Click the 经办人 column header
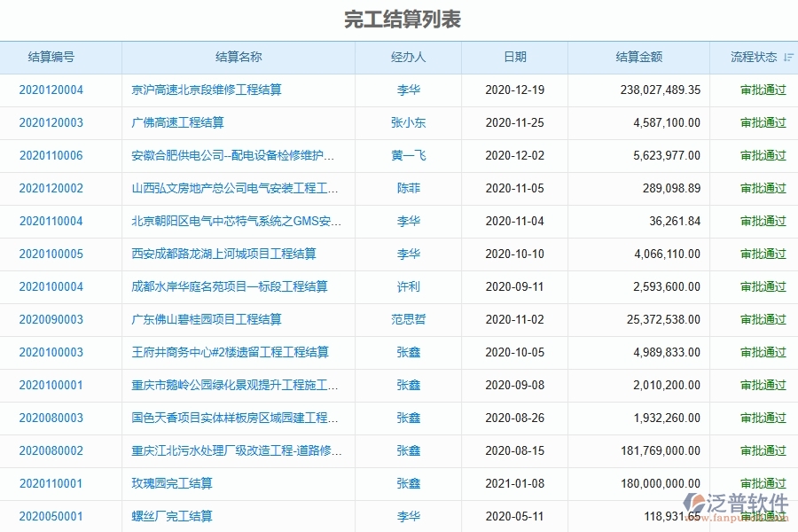This screenshot has height=532, width=798. point(408,57)
